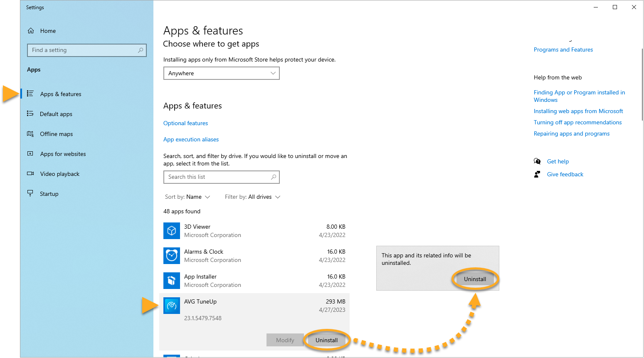This screenshot has width=644, height=358.
Task: Expand the Filter by All drives dropdown
Action: coord(252,197)
